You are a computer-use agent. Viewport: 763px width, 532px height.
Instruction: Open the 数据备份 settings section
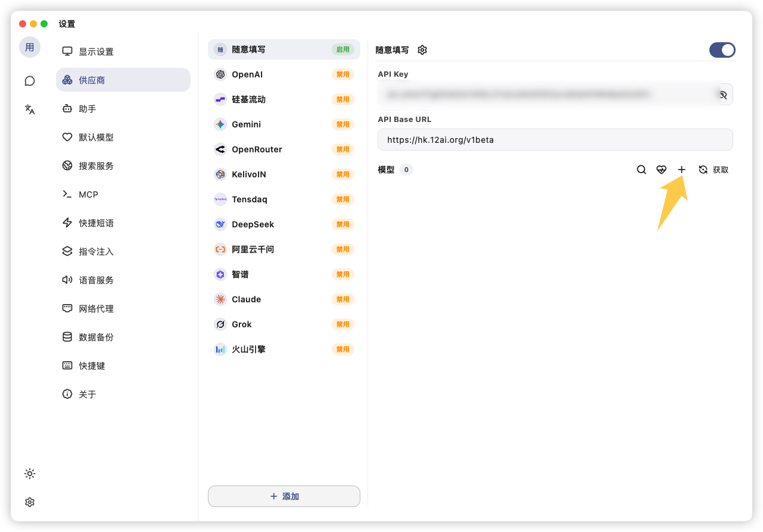point(95,337)
